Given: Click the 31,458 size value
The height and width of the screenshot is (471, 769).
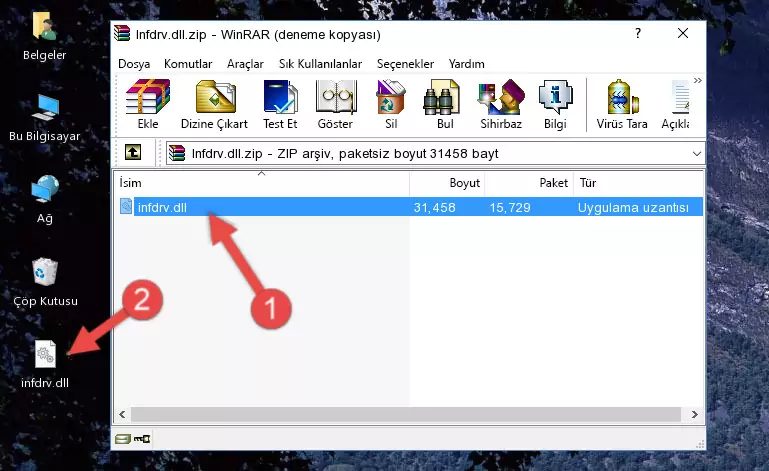Looking at the screenshot, I should [435, 207].
